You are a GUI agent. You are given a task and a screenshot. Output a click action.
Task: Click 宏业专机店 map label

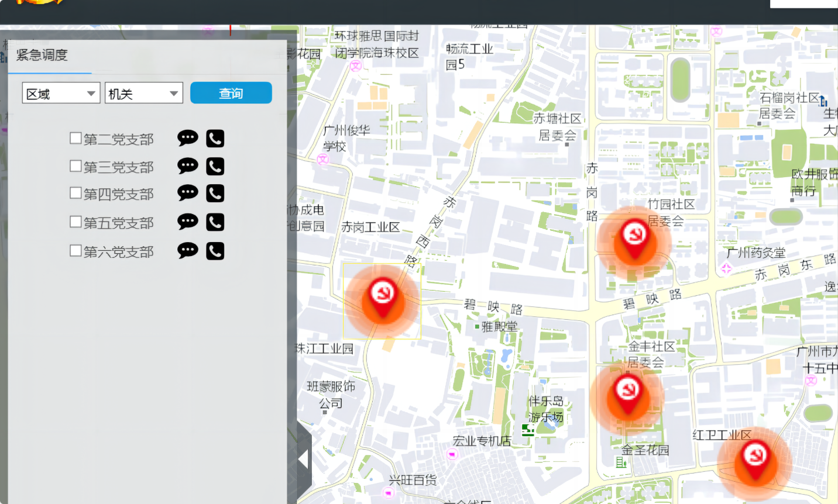coord(482,441)
